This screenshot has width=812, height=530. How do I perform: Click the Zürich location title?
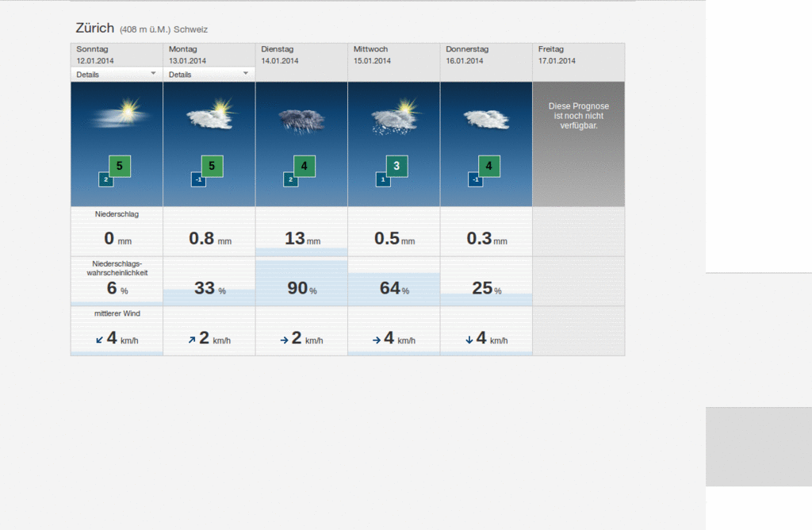[95, 28]
